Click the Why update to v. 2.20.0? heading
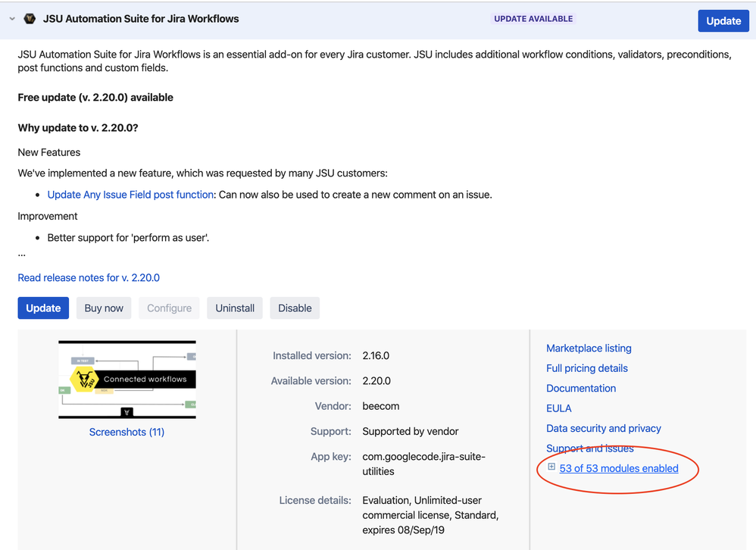Screen dimensions: 756x550 [78, 128]
